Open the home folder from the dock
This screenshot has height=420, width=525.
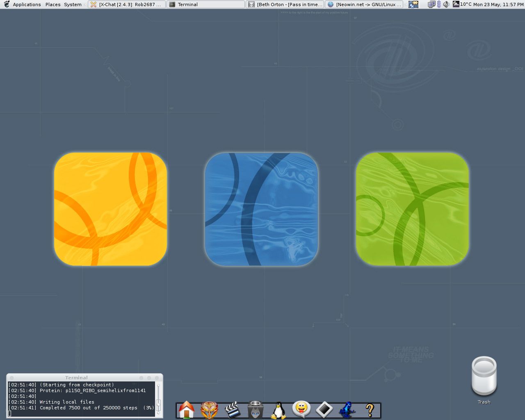(x=187, y=410)
